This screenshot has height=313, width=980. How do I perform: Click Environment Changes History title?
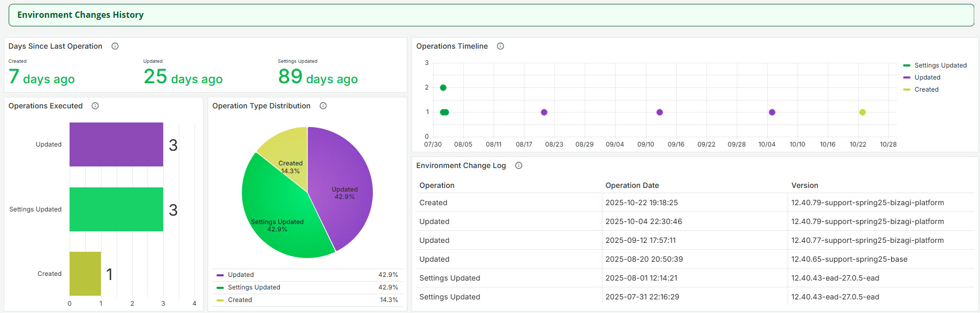[x=81, y=15]
